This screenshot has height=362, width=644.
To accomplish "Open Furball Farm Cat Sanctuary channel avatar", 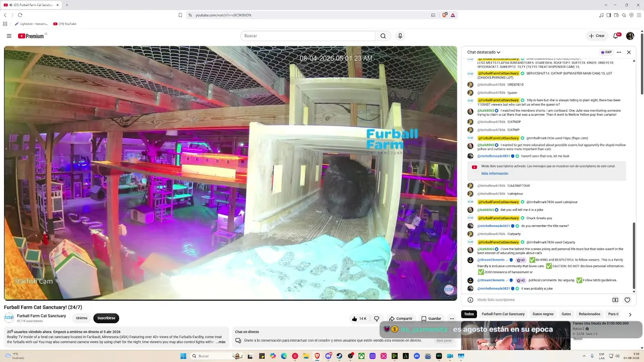I will (9, 318).
